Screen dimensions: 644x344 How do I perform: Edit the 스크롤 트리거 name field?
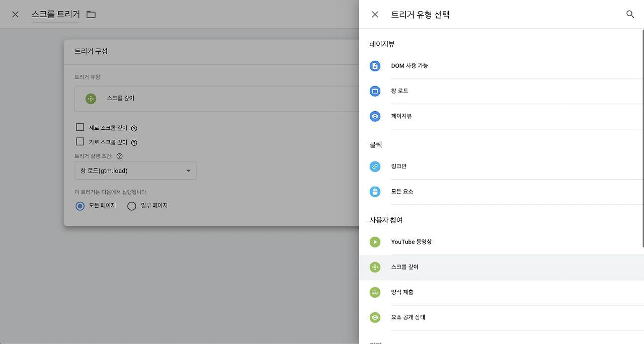tap(55, 15)
